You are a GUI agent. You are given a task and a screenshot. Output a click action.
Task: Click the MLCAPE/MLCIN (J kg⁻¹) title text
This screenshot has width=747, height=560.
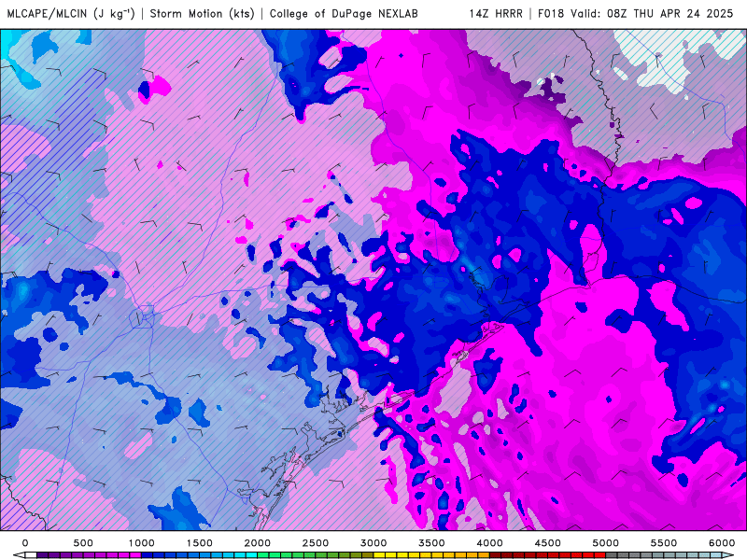click(70, 13)
